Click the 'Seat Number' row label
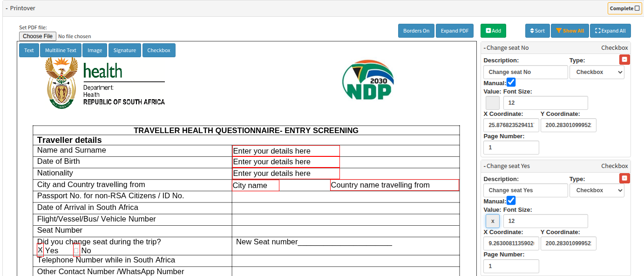The image size is (644, 276). [60, 230]
